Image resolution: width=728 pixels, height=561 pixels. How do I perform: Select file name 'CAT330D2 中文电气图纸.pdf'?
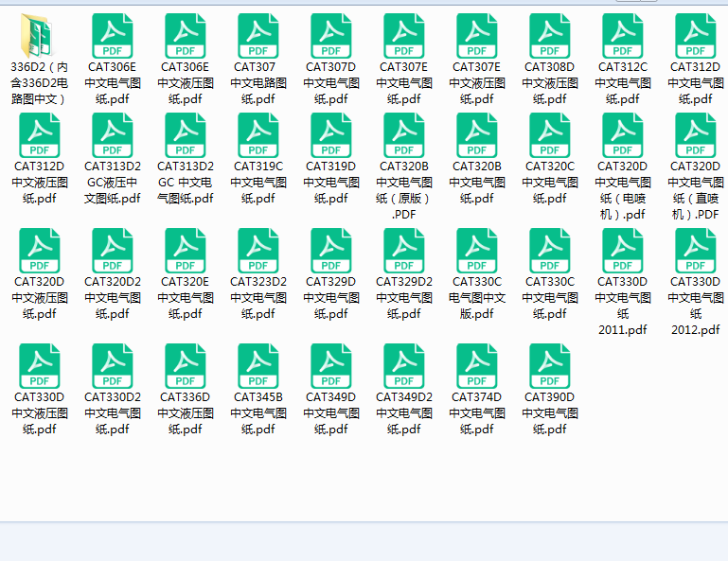tap(113, 413)
